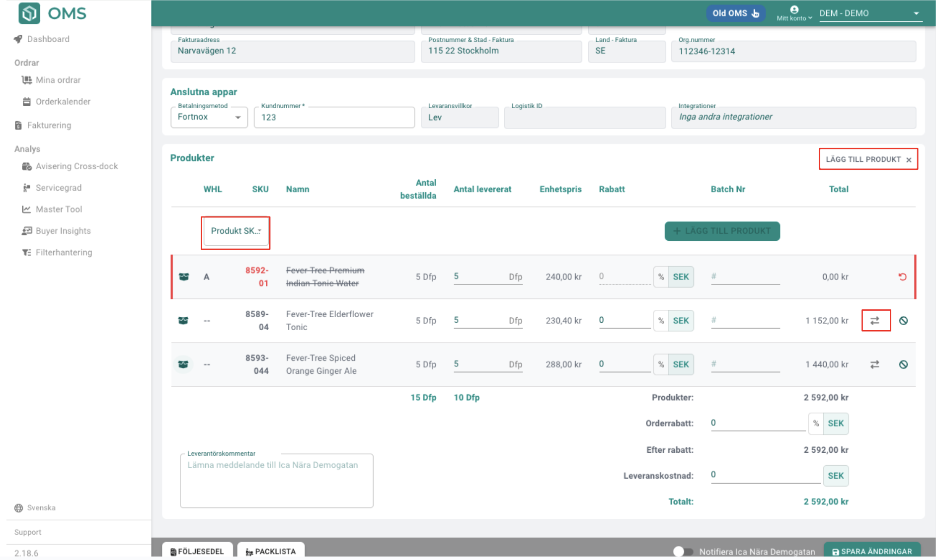Image resolution: width=936 pixels, height=560 pixels.
Task: Change language via Svenska
Action: point(41,508)
